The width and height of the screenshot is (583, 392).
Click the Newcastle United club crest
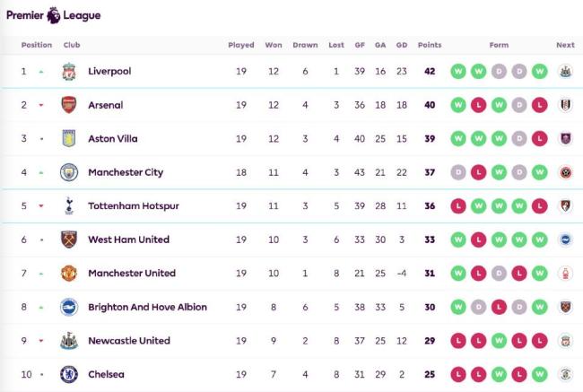coord(69,341)
